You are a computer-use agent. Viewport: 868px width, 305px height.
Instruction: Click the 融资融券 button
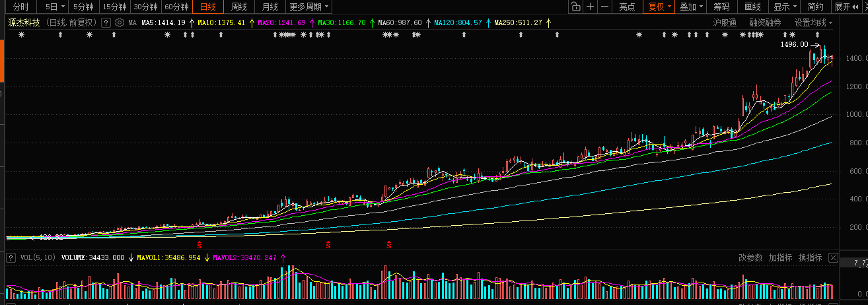pyautogui.click(x=765, y=22)
